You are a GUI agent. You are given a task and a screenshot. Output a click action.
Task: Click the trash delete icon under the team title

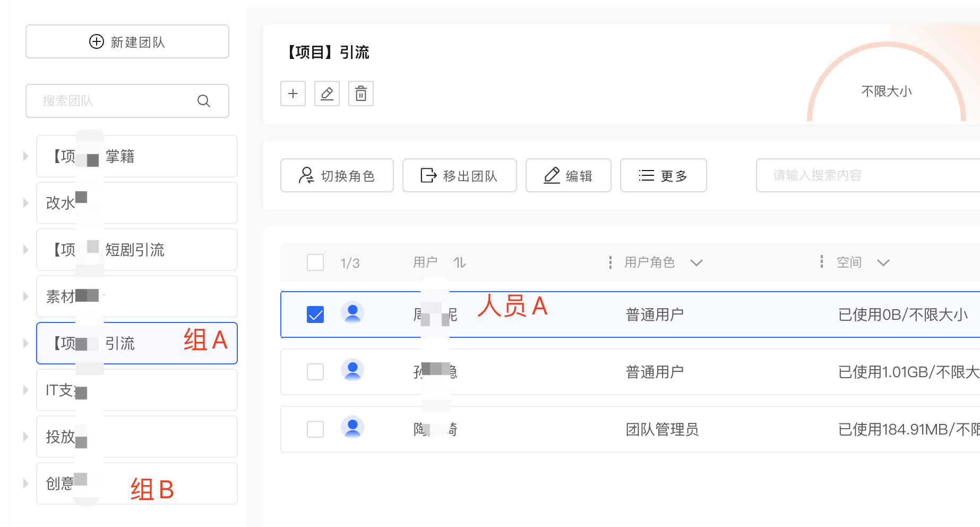click(x=361, y=94)
